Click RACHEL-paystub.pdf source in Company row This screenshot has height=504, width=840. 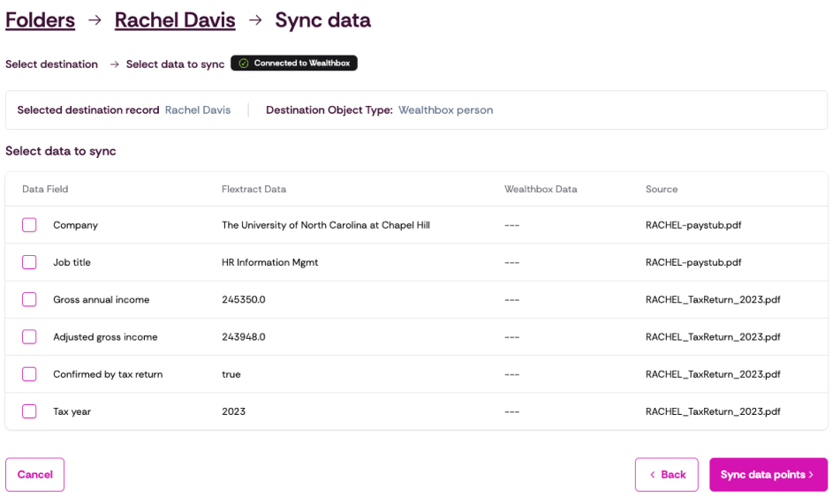coord(693,225)
